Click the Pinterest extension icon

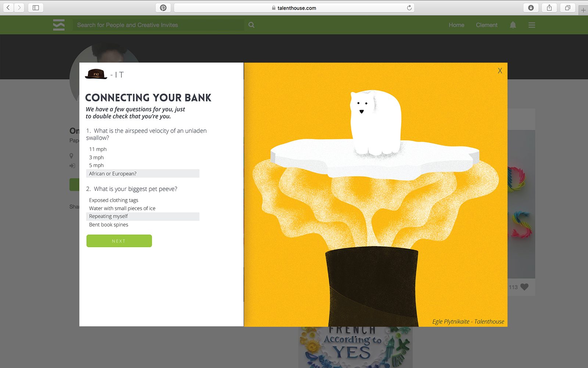pos(163,8)
